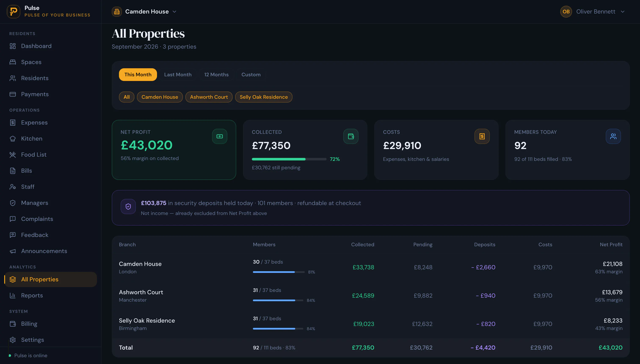This screenshot has width=640, height=364.
Task: Toggle the All property filter chip
Action: tap(127, 97)
